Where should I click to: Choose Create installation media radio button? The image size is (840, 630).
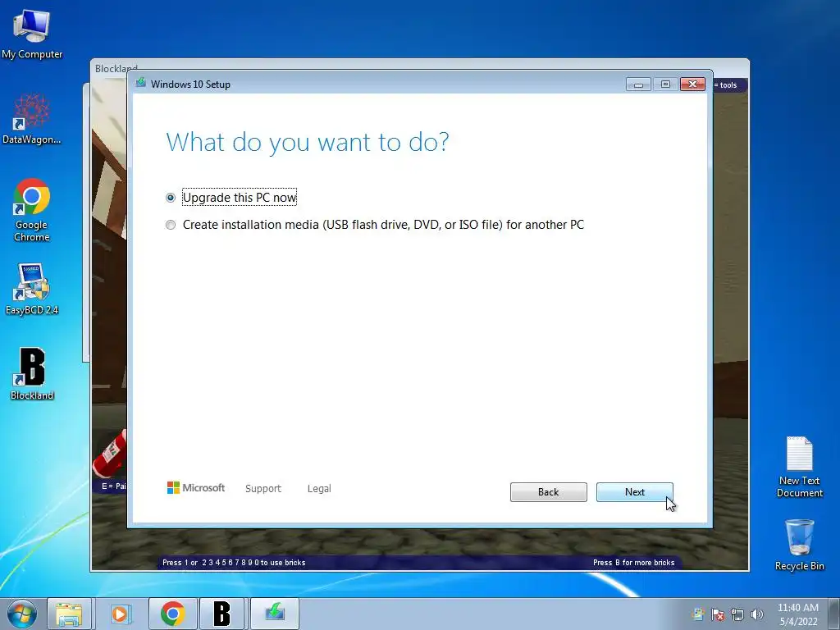[x=171, y=225]
